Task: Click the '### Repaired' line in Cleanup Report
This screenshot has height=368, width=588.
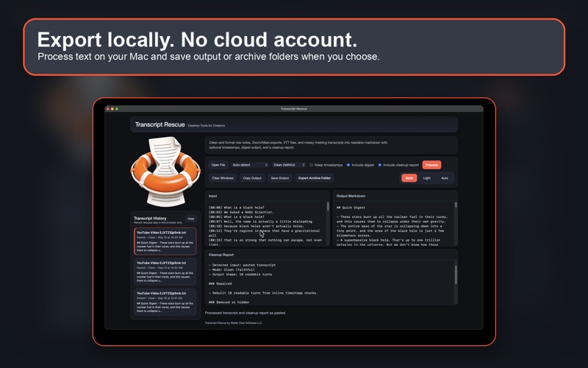Action: click(x=220, y=283)
